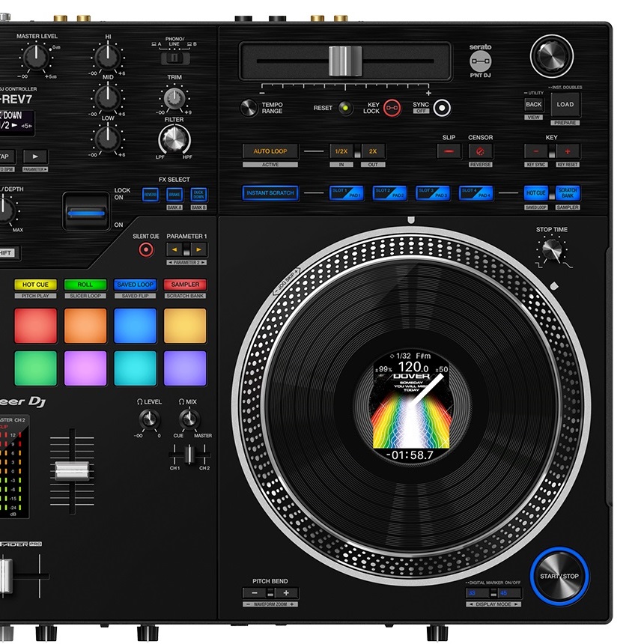This screenshot has height=644, width=644.
Task: Click the STOP TIME knob
Action: click(552, 249)
